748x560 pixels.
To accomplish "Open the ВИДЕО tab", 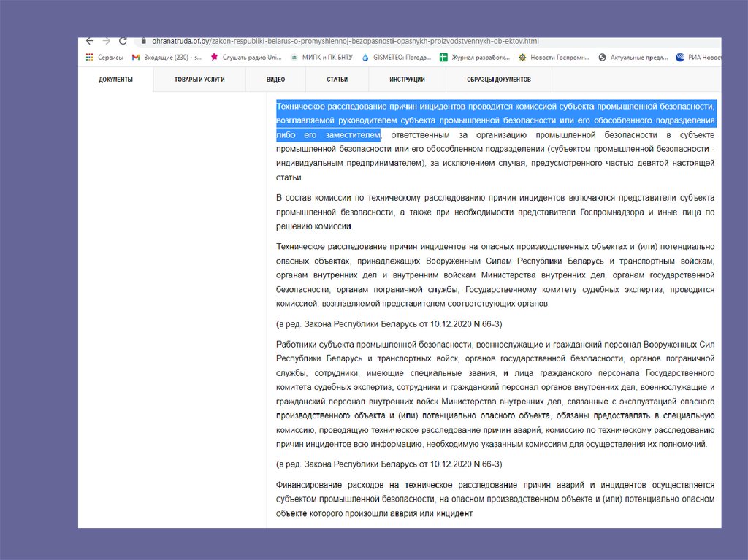I will coord(275,79).
